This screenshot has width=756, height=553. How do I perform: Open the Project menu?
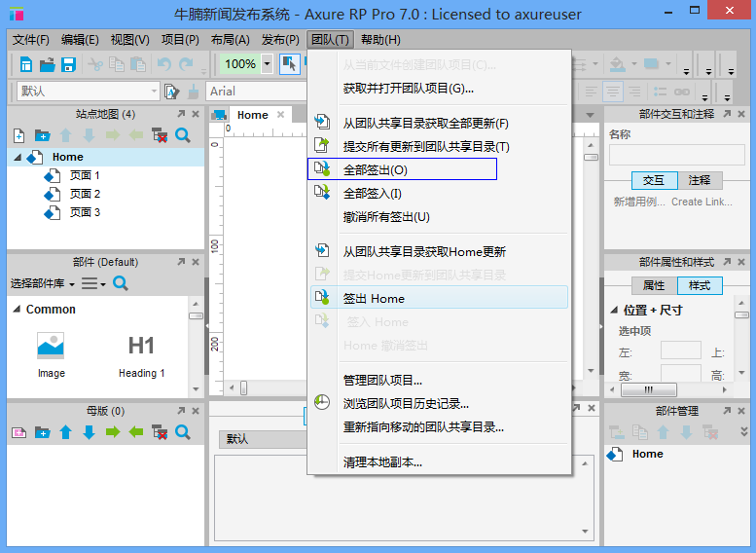coord(180,40)
